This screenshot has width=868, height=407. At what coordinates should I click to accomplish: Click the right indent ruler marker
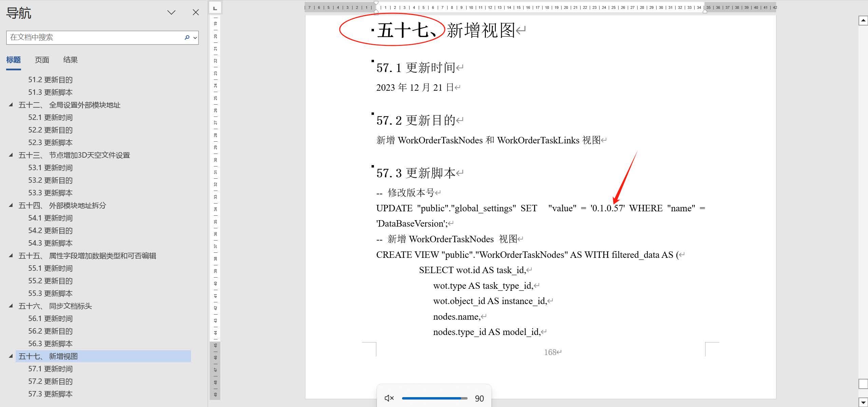pos(705,12)
